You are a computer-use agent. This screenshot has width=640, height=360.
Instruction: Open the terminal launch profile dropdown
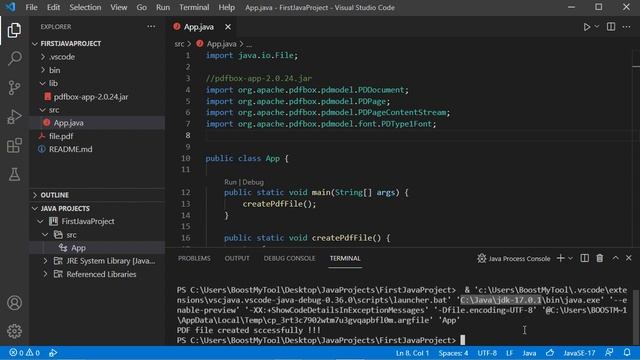click(x=570, y=258)
